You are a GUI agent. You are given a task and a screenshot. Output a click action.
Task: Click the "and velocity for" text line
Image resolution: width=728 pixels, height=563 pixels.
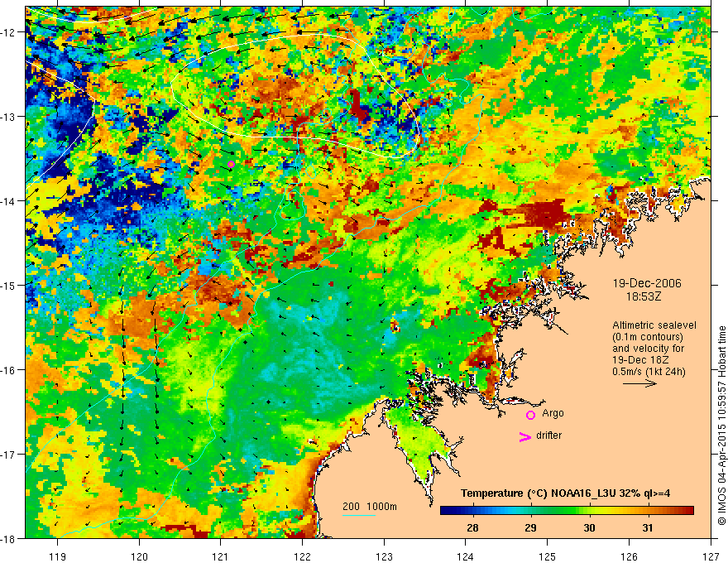coord(648,349)
